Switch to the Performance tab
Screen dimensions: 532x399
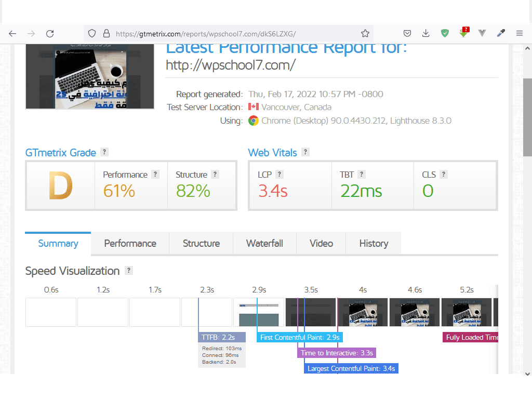(130, 243)
